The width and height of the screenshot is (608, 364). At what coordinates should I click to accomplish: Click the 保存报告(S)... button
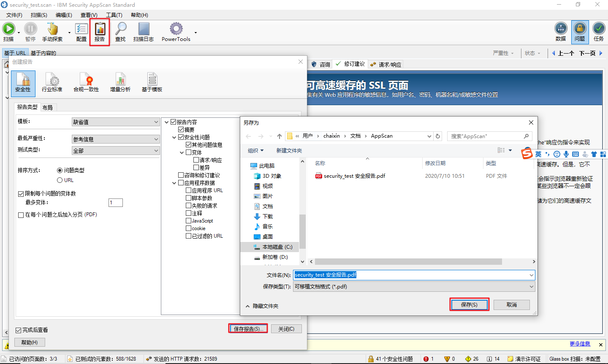coord(248,329)
